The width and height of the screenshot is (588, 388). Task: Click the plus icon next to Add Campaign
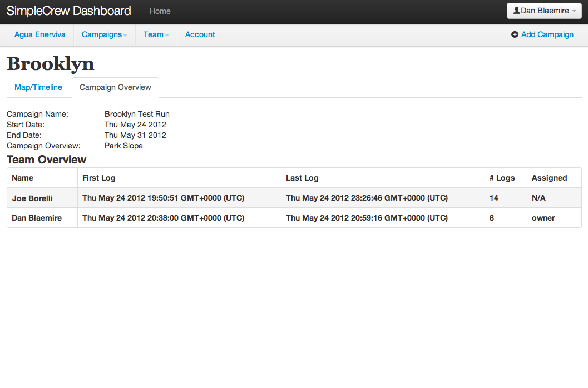(515, 34)
